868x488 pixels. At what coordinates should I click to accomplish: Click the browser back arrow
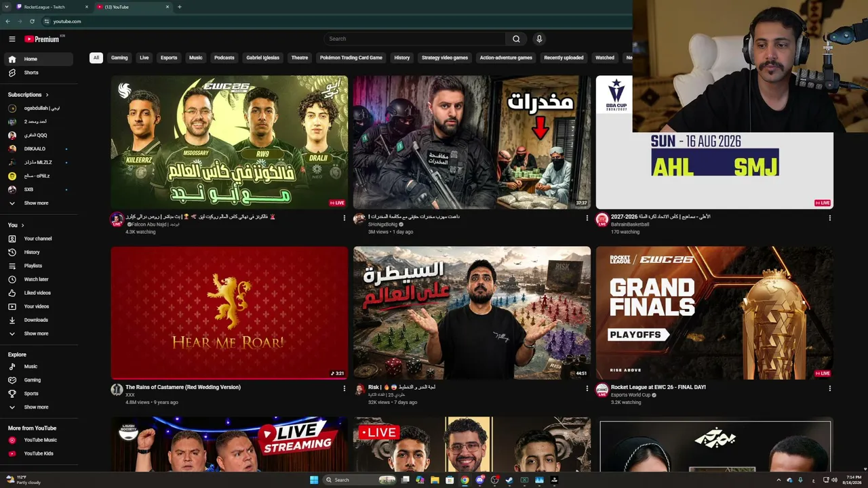(7, 21)
